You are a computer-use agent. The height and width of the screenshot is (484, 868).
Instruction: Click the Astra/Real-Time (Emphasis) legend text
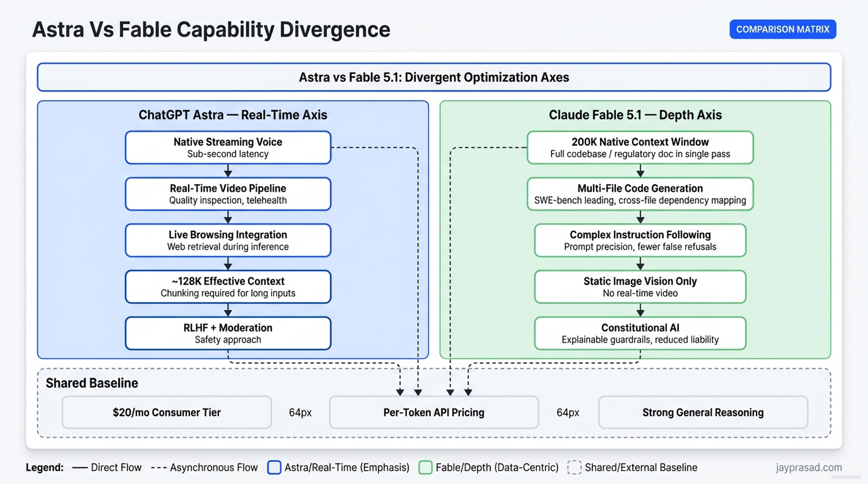347,468
